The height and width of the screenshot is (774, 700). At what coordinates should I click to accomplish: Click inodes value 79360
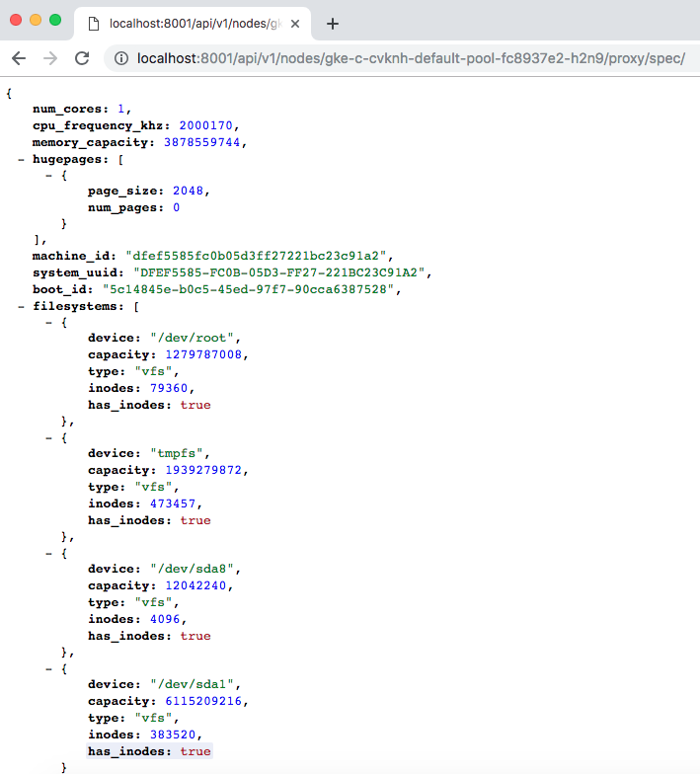coord(169,388)
